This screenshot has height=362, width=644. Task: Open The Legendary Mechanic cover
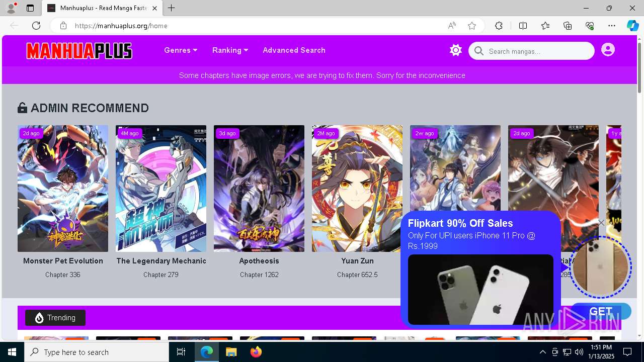[161, 189]
